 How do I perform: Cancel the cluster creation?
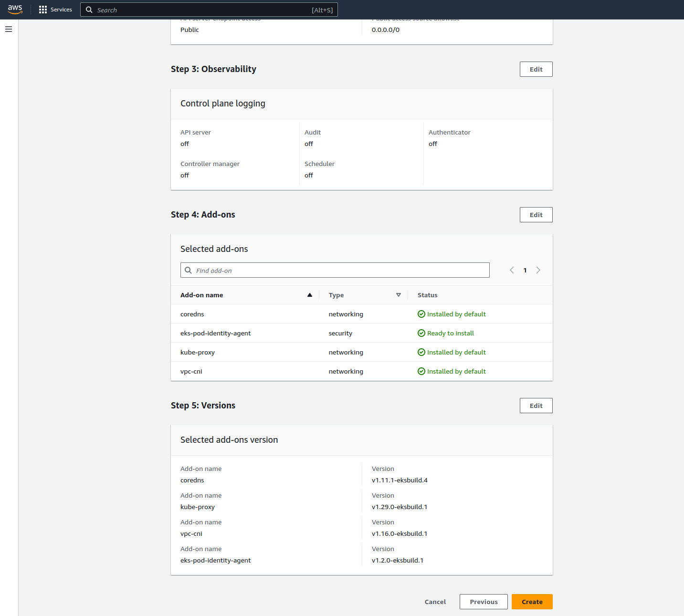pos(435,602)
